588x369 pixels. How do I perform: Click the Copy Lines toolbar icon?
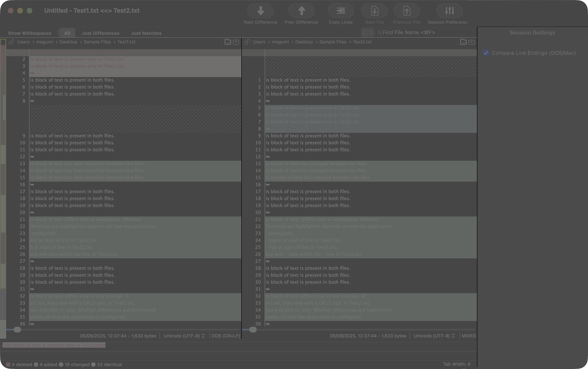pos(341,11)
